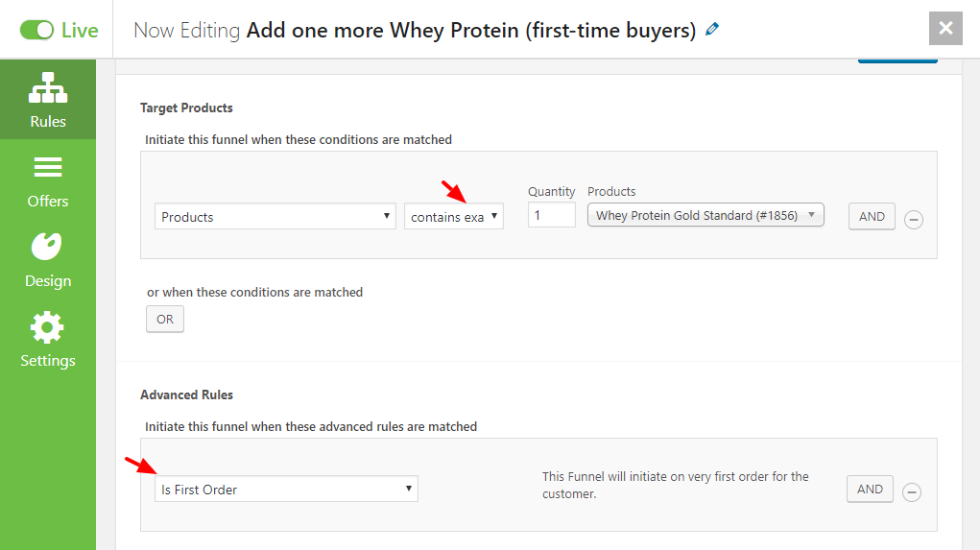
Task: Open the 'contains exa' operator dropdown
Action: [454, 216]
